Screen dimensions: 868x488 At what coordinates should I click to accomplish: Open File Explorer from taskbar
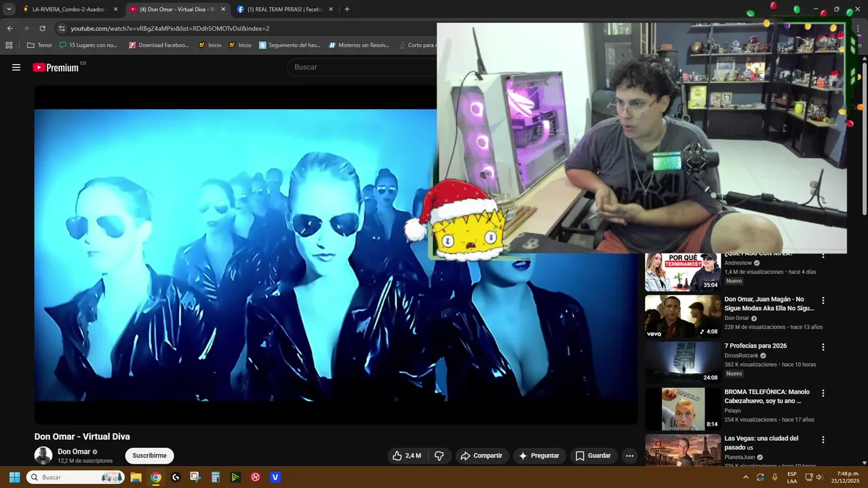[x=136, y=477]
